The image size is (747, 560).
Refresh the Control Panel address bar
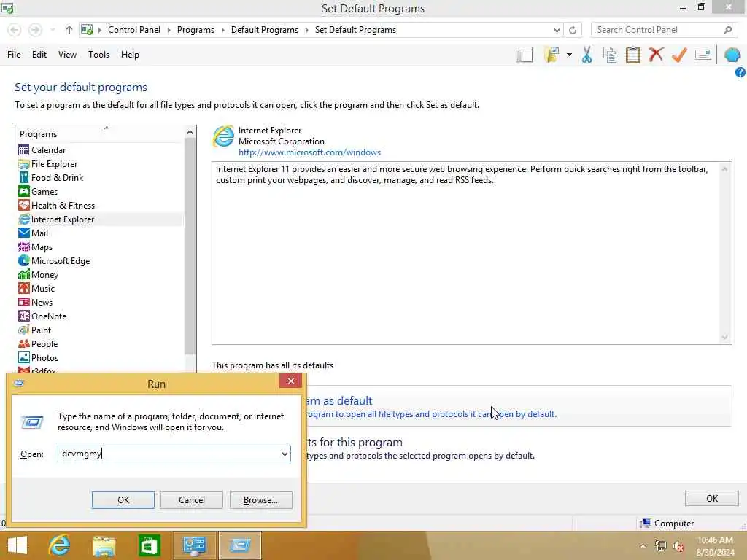pyautogui.click(x=573, y=30)
